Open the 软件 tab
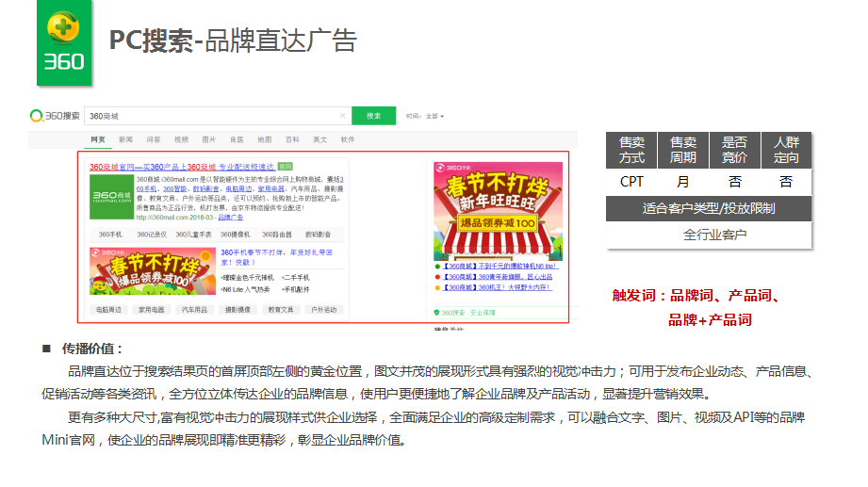 (x=348, y=139)
